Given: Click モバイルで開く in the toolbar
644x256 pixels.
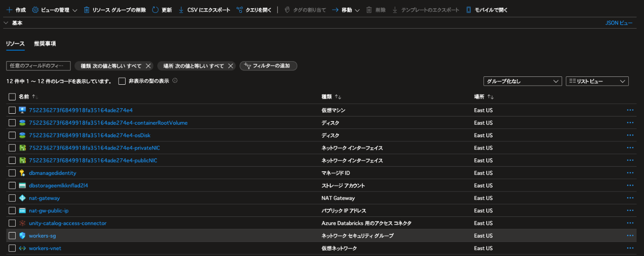Looking at the screenshot, I should pos(487,10).
